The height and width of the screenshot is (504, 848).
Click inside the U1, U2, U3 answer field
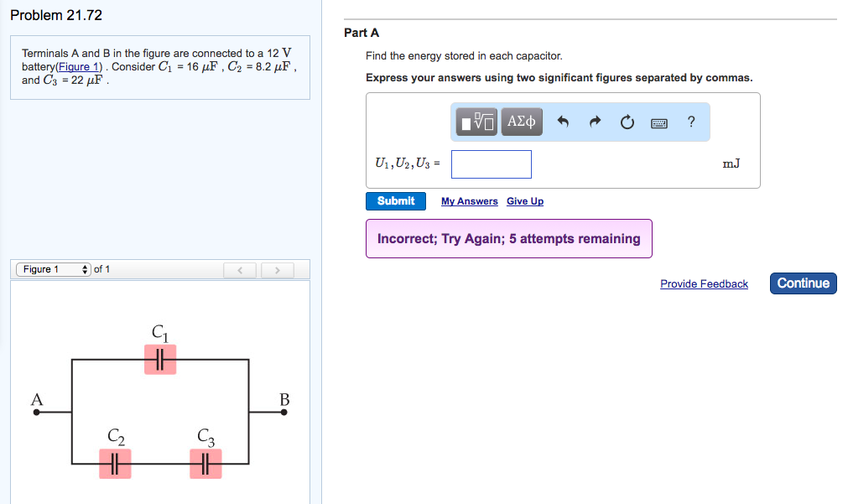491,164
